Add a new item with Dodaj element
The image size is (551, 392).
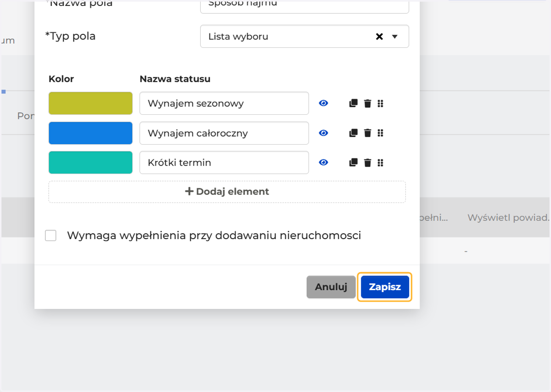227,191
